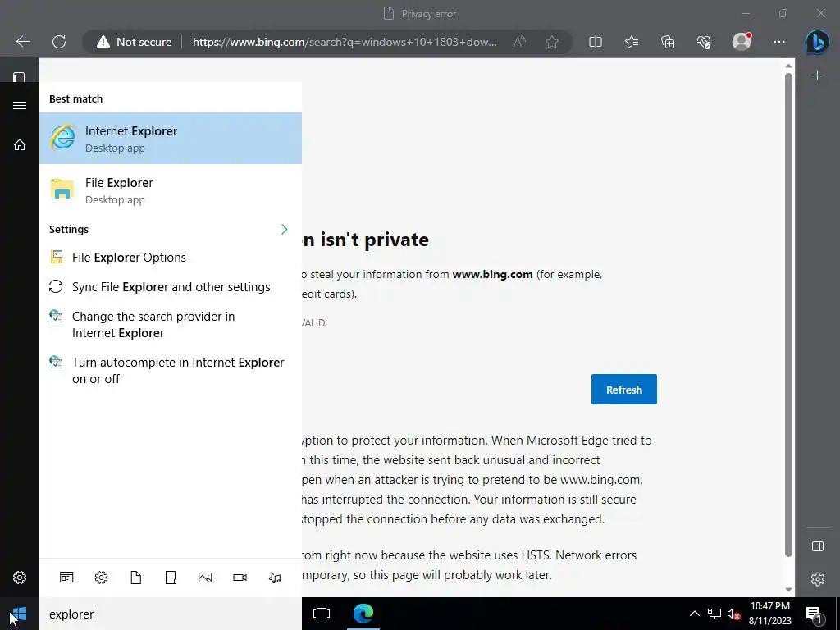
Task: Click the Refresh button on error page
Action: (x=623, y=390)
